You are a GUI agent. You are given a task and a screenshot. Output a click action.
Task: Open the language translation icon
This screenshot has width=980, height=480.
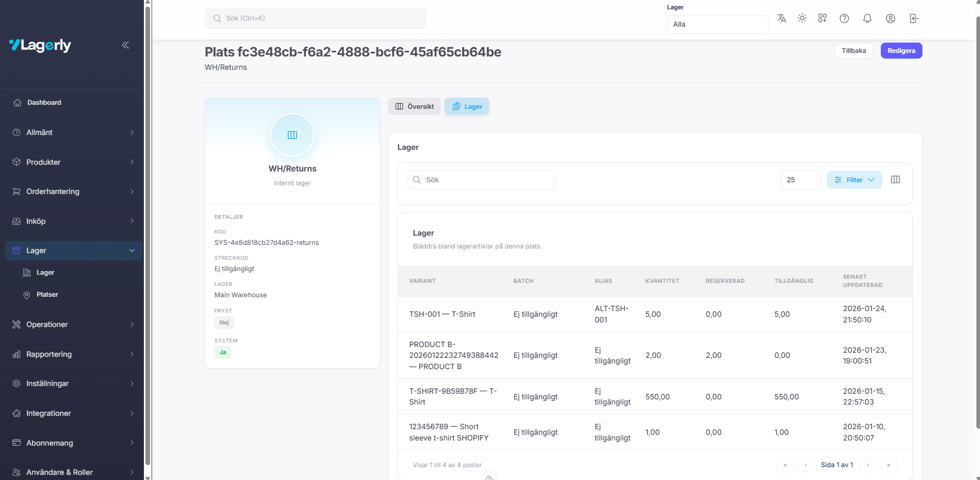pyautogui.click(x=782, y=18)
